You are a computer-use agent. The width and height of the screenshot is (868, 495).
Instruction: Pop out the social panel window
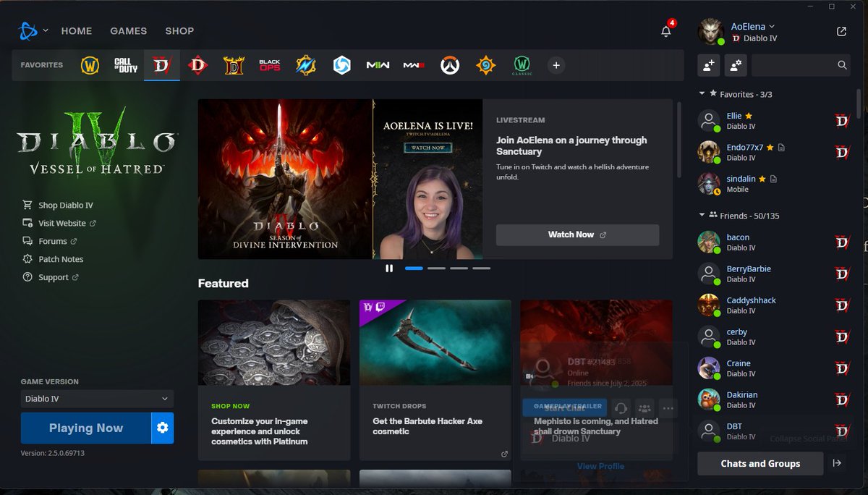841,31
